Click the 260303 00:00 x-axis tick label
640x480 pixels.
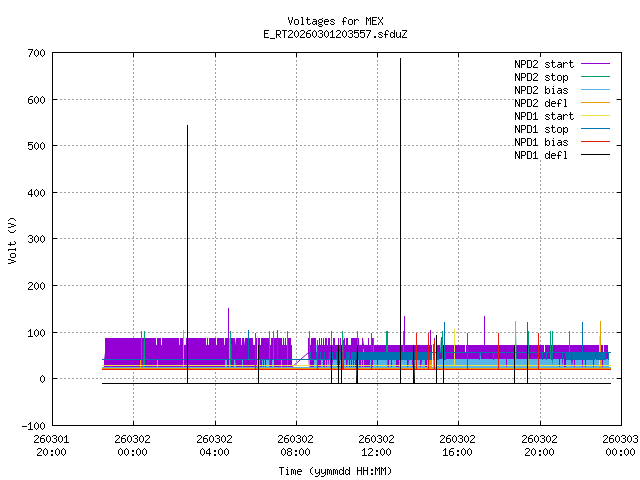pyautogui.click(x=621, y=444)
